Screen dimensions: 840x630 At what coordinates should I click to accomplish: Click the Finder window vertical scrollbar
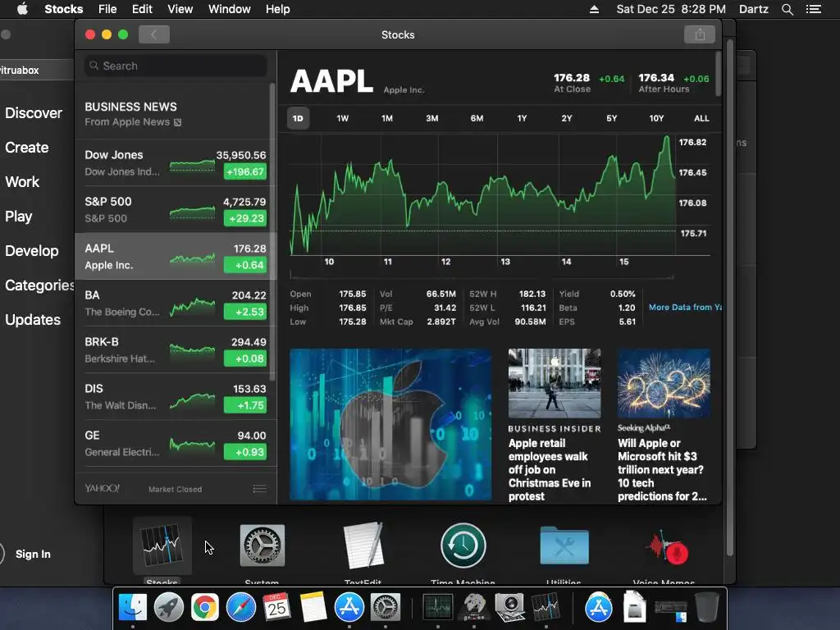click(x=729, y=297)
